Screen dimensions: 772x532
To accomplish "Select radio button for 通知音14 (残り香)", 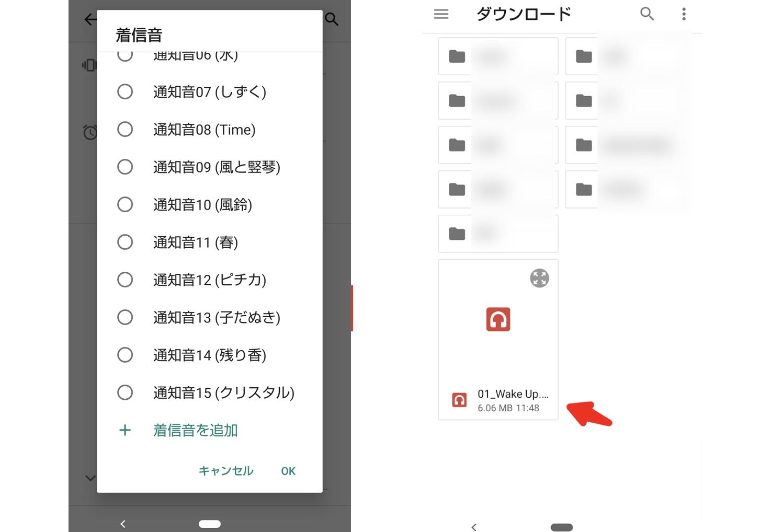I will (x=125, y=355).
